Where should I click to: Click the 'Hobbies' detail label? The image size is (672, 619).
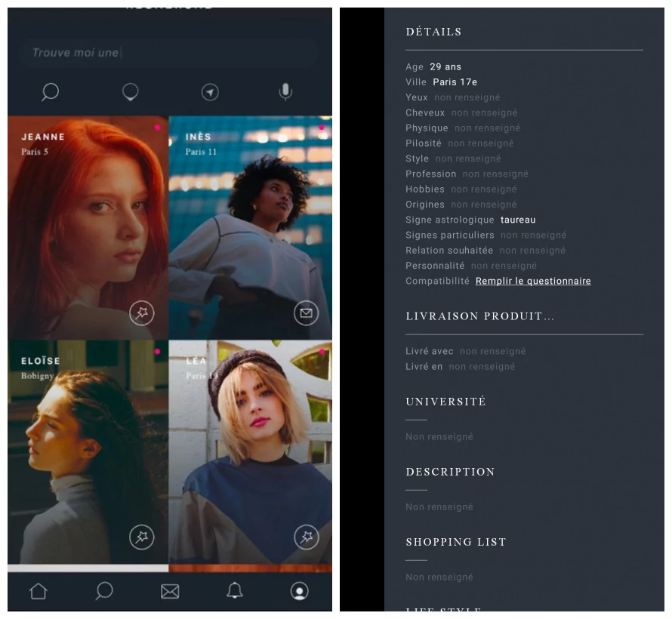425,189
